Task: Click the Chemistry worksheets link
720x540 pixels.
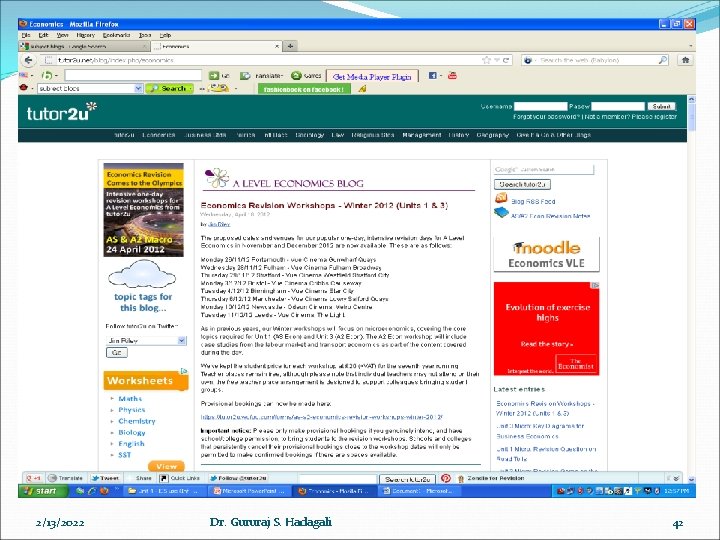Action: [x=137, y=421]
